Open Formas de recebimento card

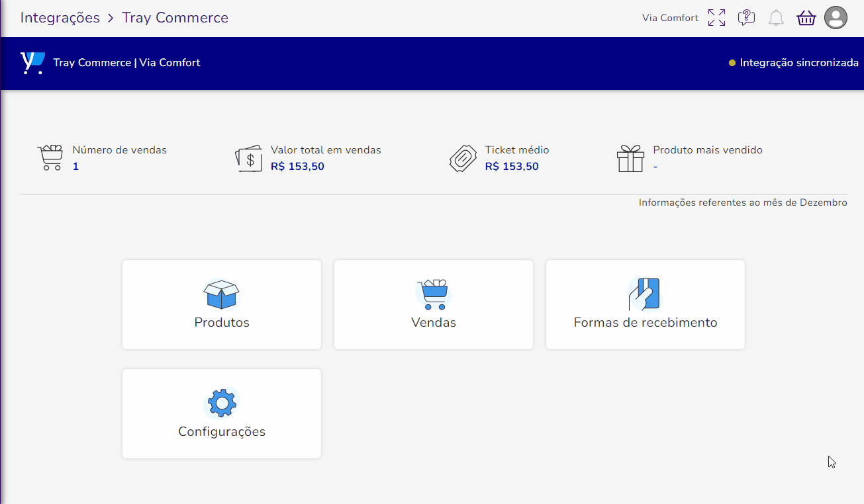coord(646,304)
